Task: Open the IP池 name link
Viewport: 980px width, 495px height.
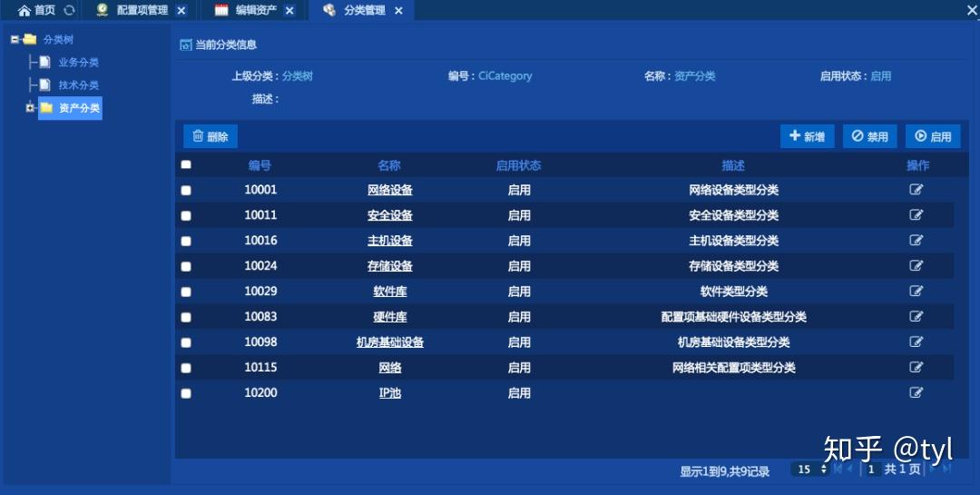Action: pyautogui.click(x=390, y=393)
